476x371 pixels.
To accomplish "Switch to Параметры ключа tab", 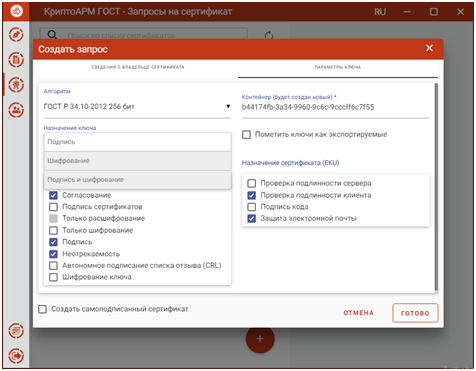I will point(338,67).
